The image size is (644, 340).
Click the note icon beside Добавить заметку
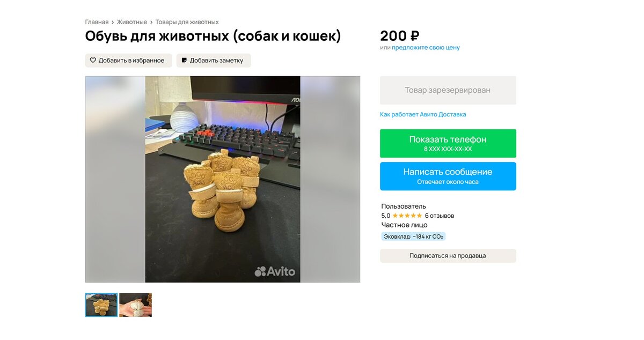click(184, 61)
